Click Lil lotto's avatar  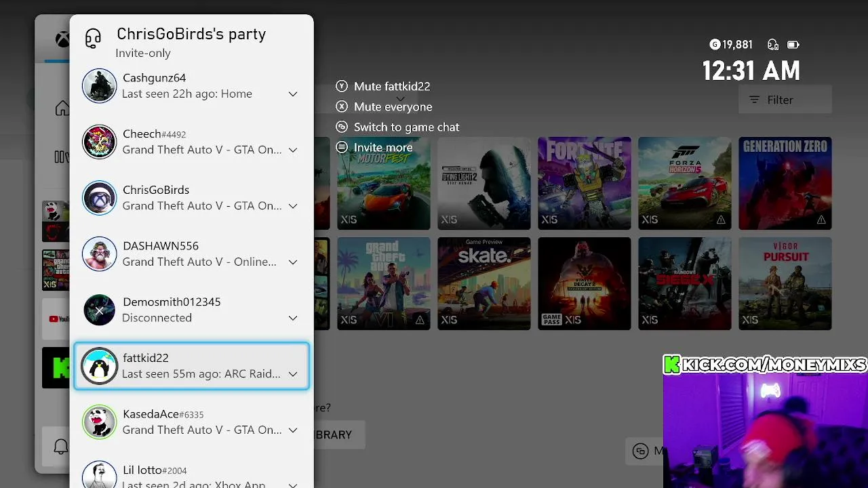click(100, 474)
